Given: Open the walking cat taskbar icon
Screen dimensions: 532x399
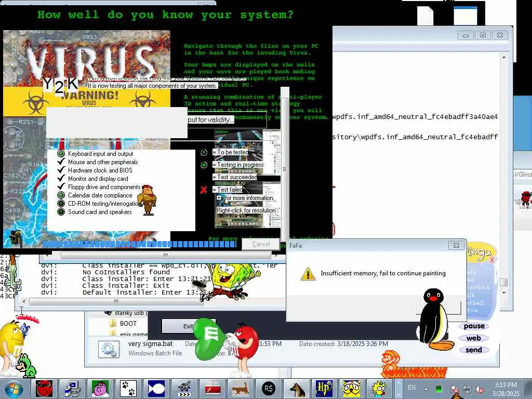Looking at the screenshot, I should coord(240,389).
